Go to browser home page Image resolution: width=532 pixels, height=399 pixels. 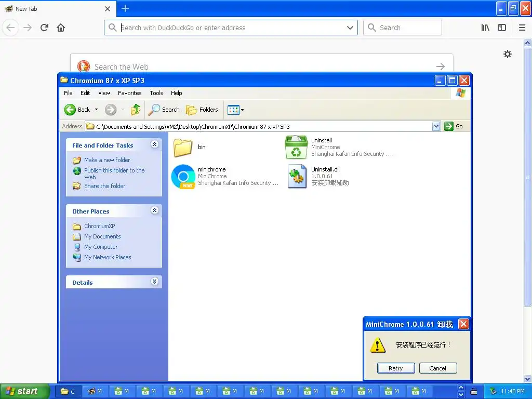tap(61, 28)
